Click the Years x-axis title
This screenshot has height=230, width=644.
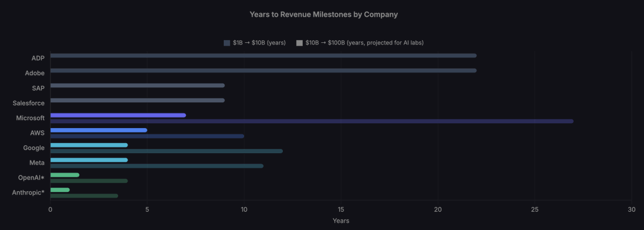[341, 220]
